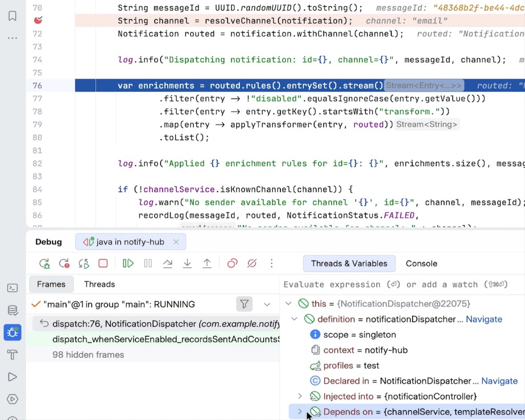
Task: Navigate to notificationDispatcher definition
Action: [484, 319]
